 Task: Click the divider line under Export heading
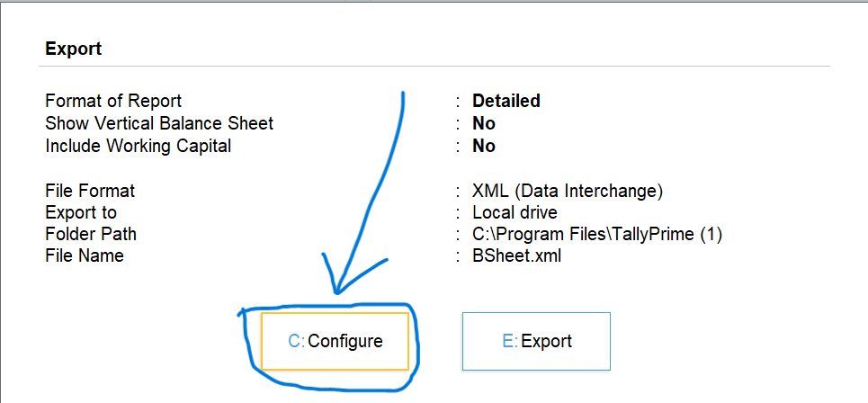coord(437,66)
